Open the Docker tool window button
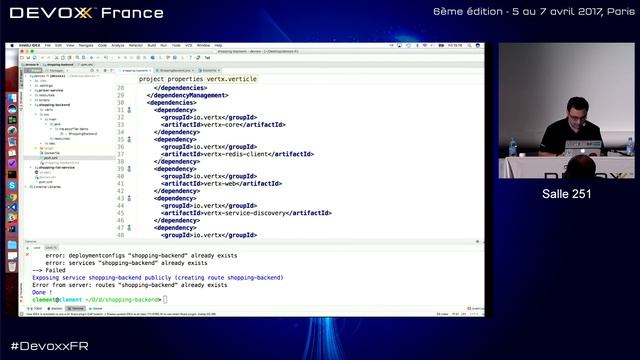 pyautogui.click(x=96, y=309)
